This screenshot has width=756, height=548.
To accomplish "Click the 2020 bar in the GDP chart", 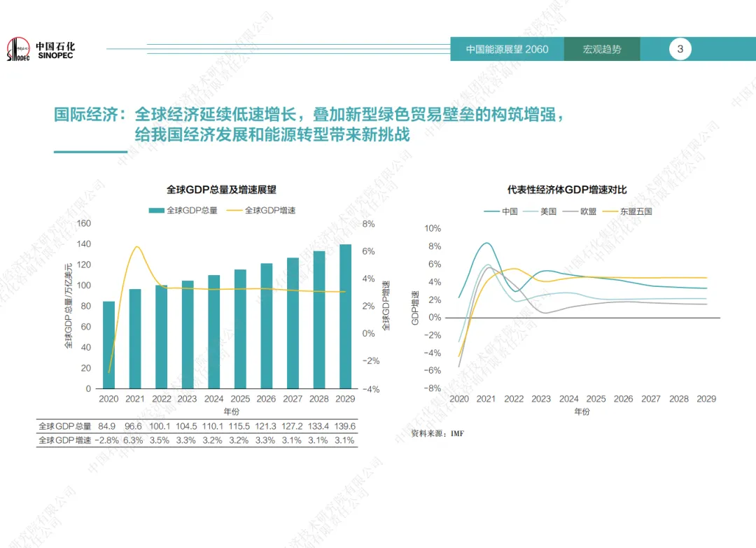I will 109,345.
